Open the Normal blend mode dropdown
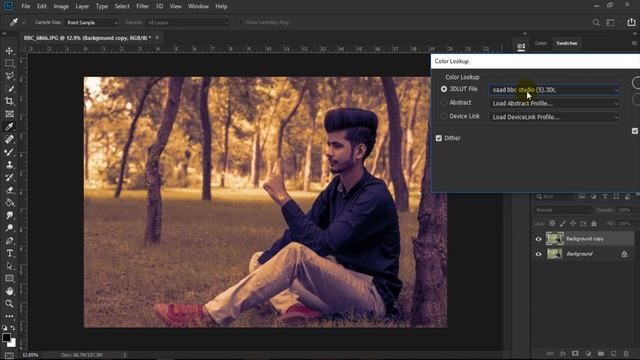Screen dimensions: 640x360 [x=563, y=210]
